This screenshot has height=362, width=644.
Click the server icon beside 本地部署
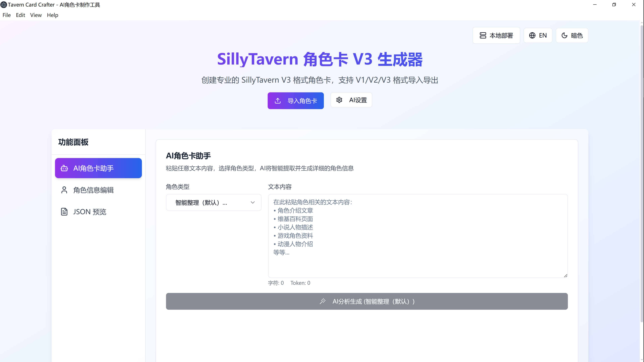(483, 36)
